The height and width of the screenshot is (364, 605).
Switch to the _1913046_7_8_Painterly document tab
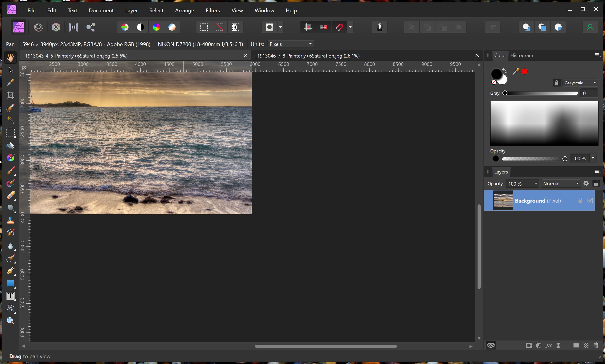point(307,56)
